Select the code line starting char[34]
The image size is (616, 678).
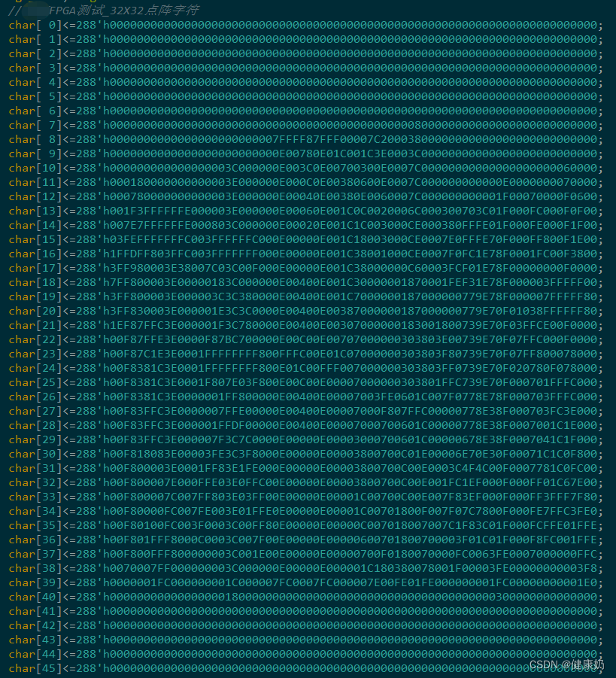pyautogui.click(x=305, y=511)
